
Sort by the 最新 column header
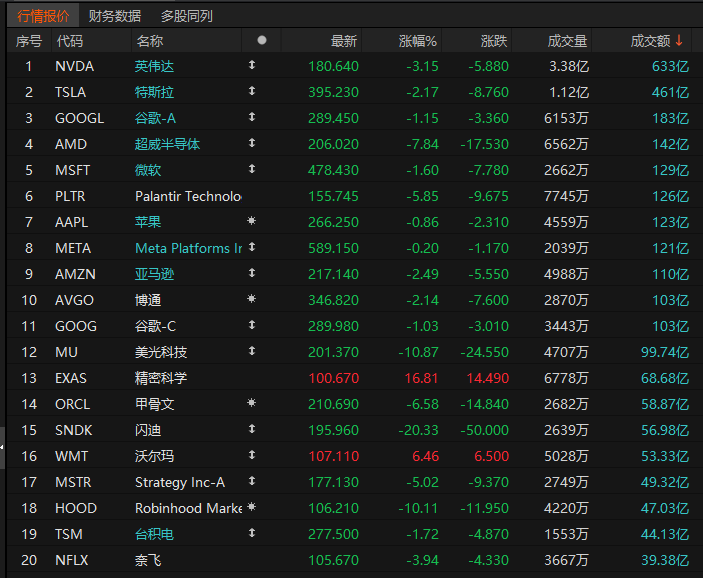[343, 41]
